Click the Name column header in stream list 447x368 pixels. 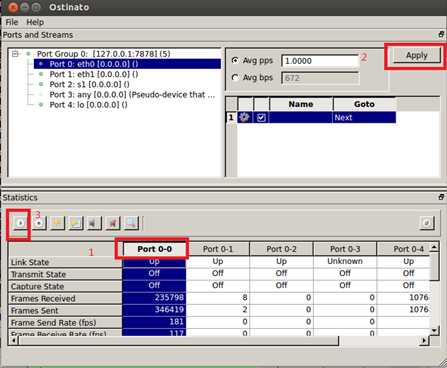(x=301, y=104)
